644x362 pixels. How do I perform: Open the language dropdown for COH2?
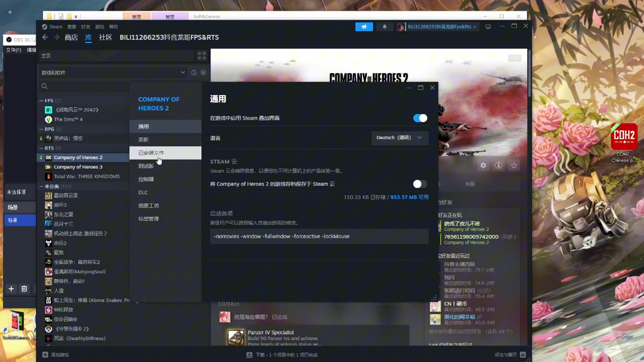point(398,137)
